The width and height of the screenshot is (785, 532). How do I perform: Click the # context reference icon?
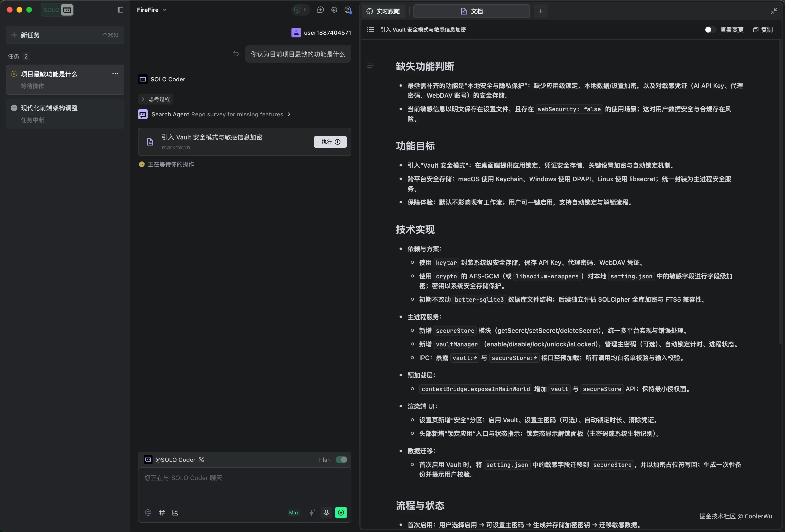162,512
